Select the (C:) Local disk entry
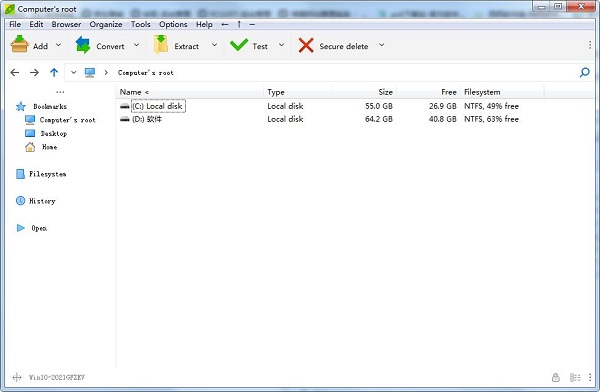This screenshot has height=392, width=600. tap(157, 106)
